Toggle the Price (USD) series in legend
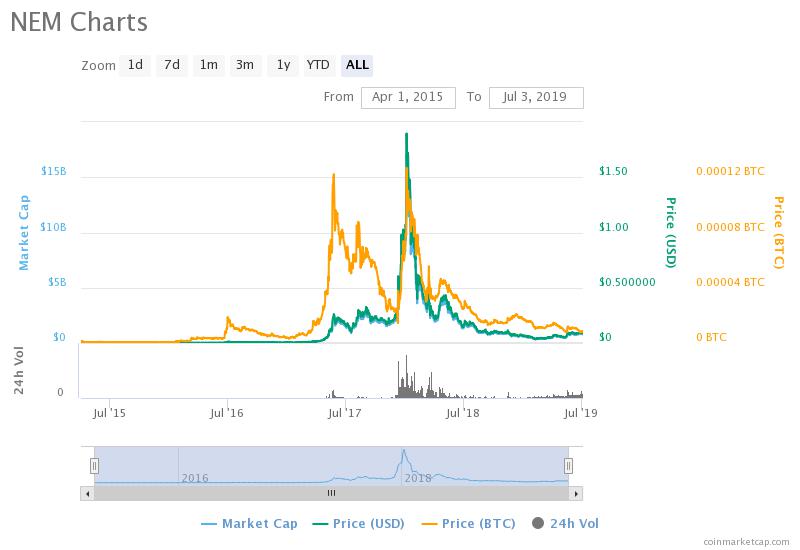800x550 pixels. coord(358,523)
